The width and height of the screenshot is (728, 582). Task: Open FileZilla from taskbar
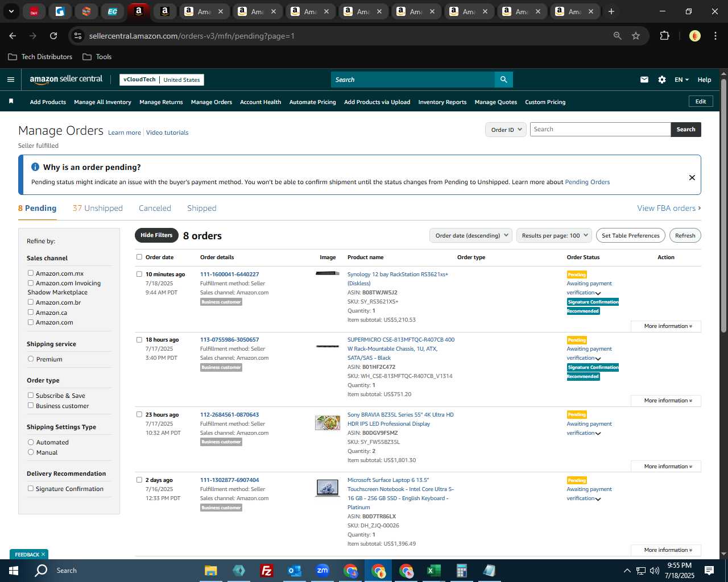pyautogui.click(x=266, y=571)
